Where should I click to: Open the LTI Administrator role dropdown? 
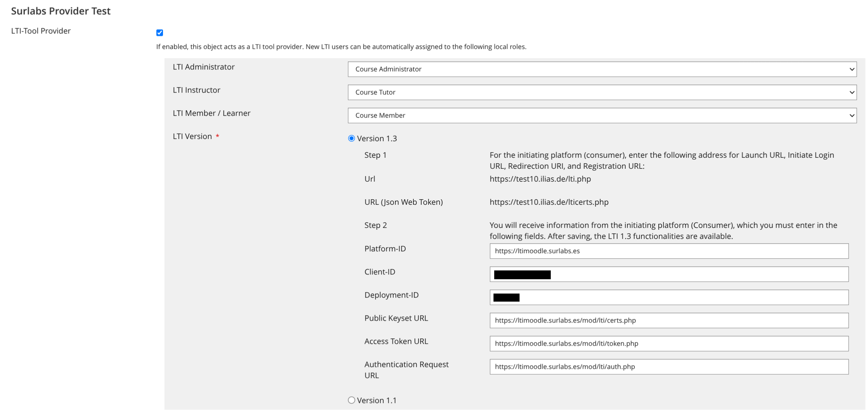602,69
